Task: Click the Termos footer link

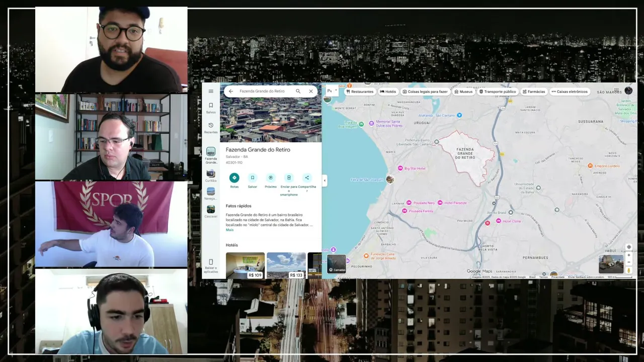Action: pos(543,277)
